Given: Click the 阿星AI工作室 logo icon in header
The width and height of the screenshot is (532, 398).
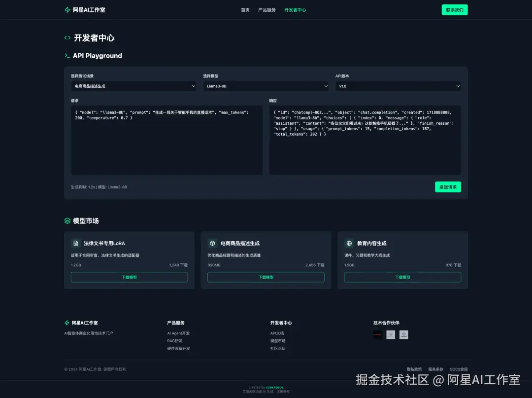Looking at the screenshot, I should [x=67, y=9].
